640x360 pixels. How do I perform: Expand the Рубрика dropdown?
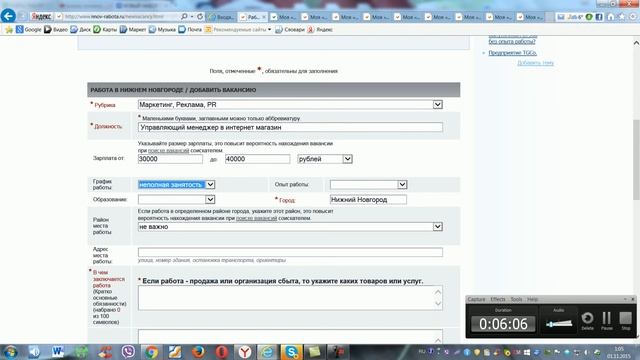coord(438,104)
